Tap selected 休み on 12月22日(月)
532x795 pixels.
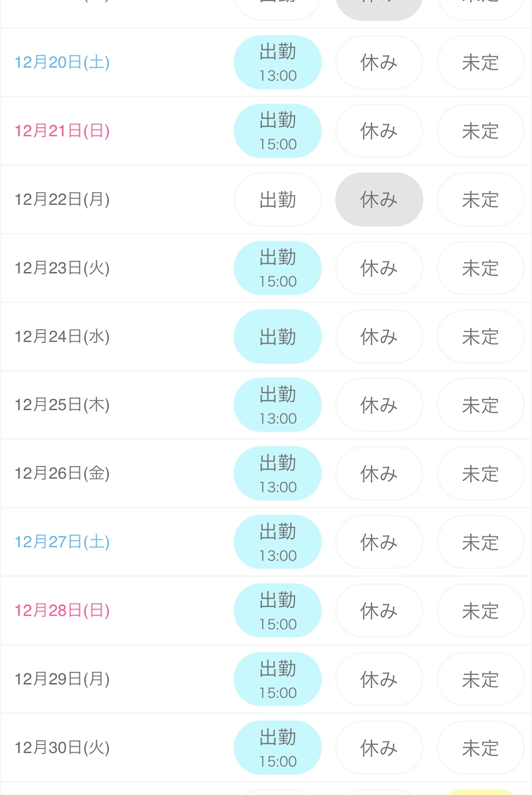(x=379, y=200)
